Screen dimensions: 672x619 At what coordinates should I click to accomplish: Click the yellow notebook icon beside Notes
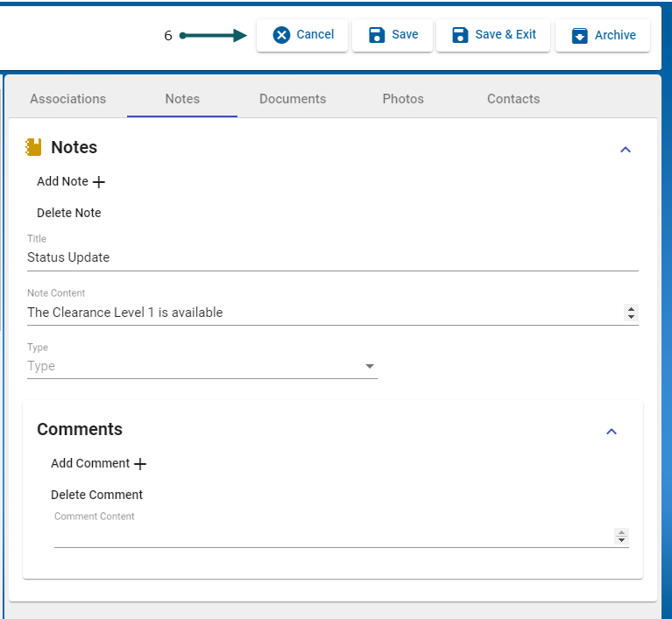click(34, 147)
